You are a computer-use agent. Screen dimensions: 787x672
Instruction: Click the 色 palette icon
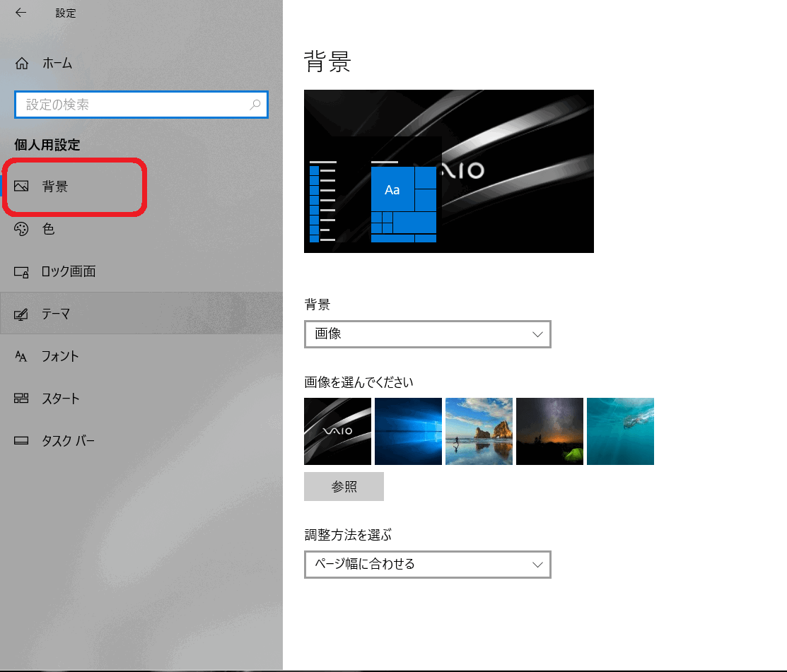click(21, 229)
